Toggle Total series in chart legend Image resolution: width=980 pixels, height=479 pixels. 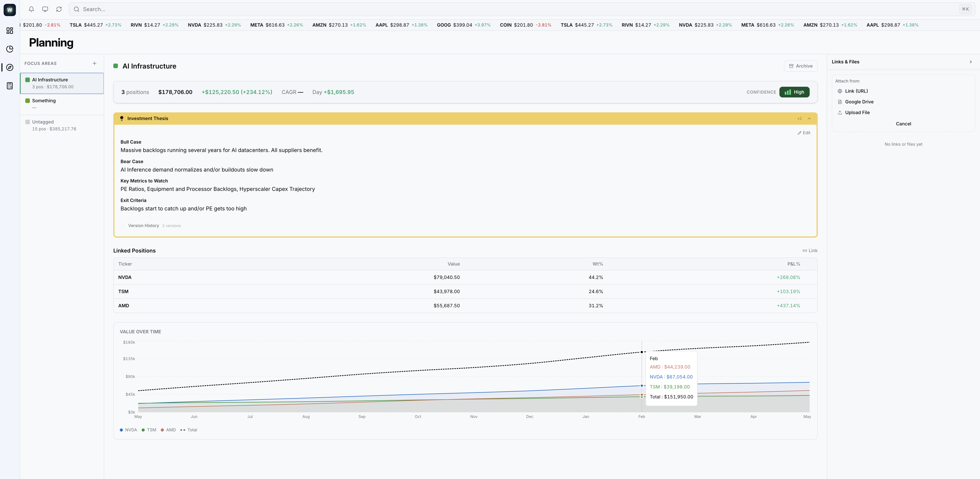click(x=189, y=430)
